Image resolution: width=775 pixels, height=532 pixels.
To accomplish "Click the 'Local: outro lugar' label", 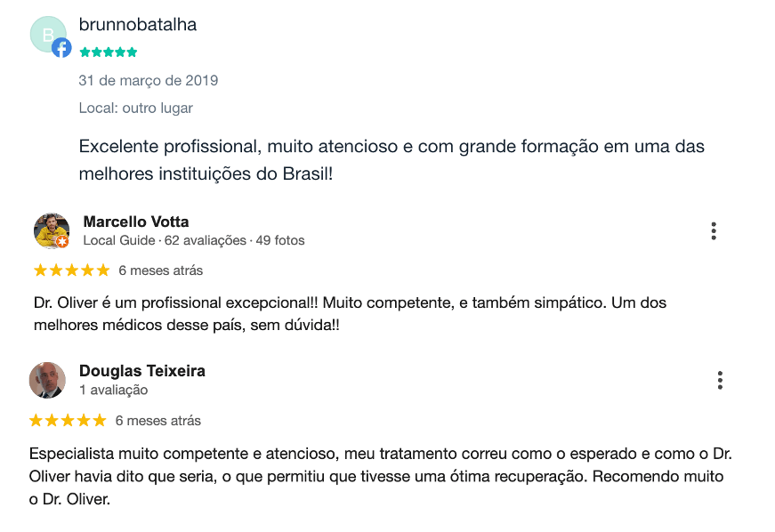I will pyautogui.click(x=136, y=109).
